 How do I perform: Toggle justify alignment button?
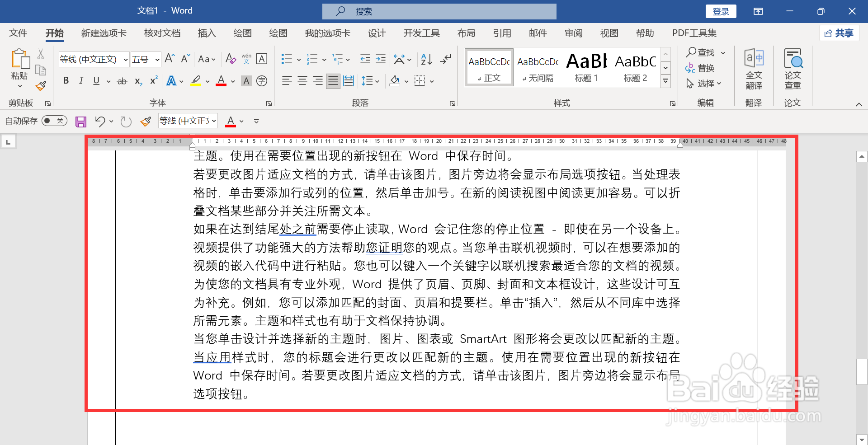pyautogui.click(x=333, y=81)
